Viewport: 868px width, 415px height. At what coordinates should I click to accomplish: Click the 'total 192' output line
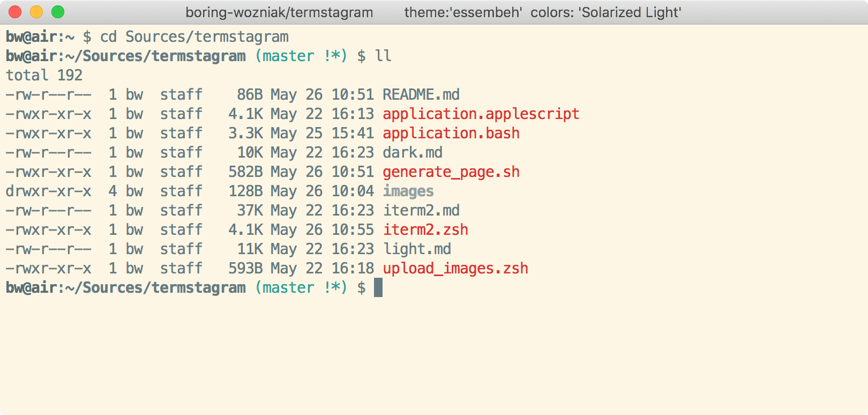44,76
